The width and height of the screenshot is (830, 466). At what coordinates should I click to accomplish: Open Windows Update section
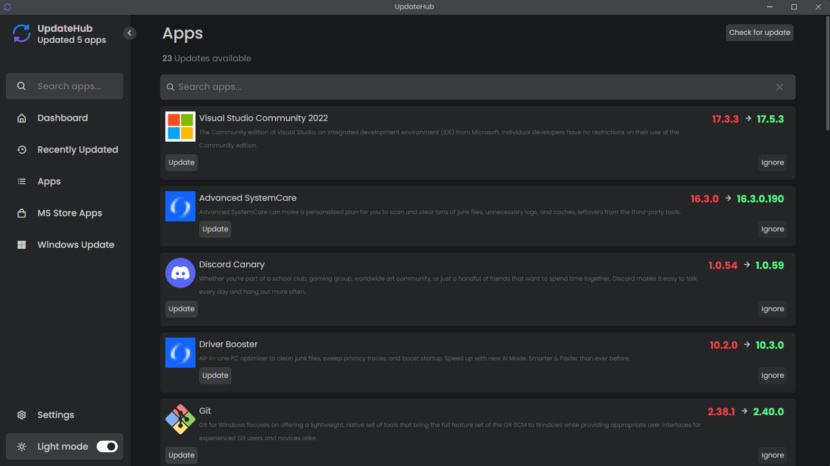(x=76, y=245)
